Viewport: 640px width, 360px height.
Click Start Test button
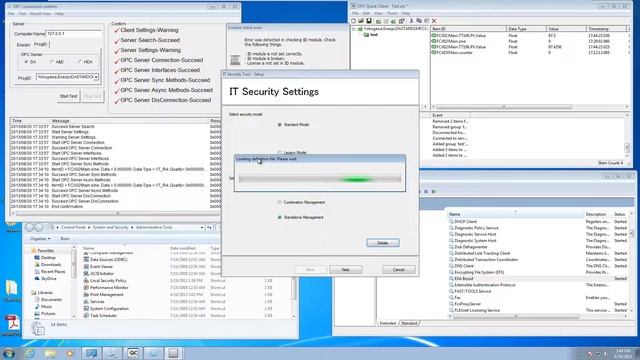[68, 96]
